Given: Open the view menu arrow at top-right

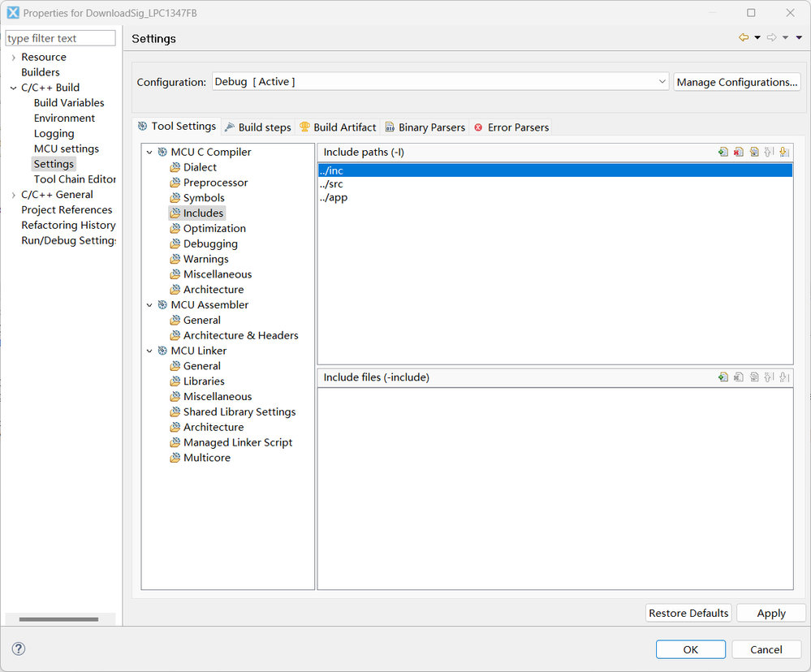Looking at the screenshot, I should pyautogui.click(x=799, y=37).
